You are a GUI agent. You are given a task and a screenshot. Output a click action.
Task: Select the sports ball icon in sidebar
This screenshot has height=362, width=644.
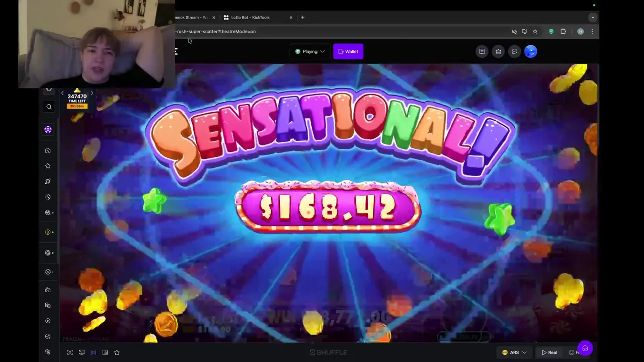click(x=49, y=253)
